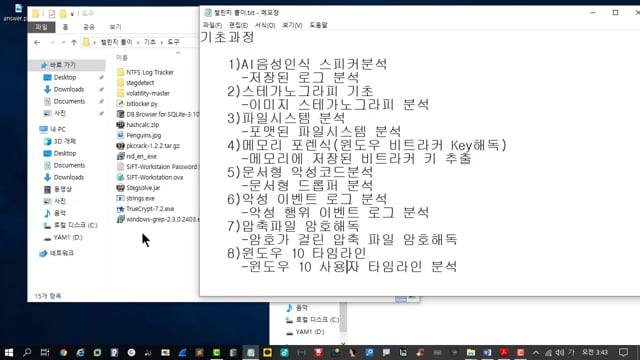Open the Windows Start menu
The image size is (640, 360).
tap(9, 352)
